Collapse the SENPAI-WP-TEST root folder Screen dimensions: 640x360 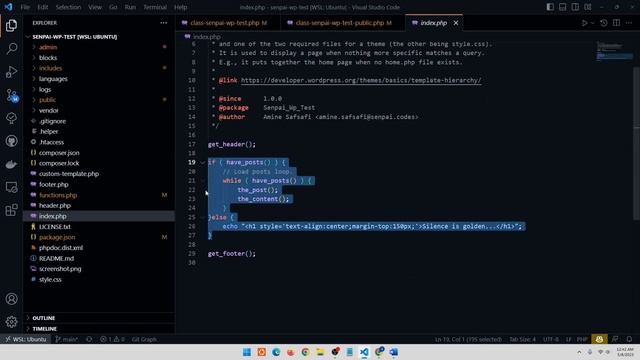74,37
